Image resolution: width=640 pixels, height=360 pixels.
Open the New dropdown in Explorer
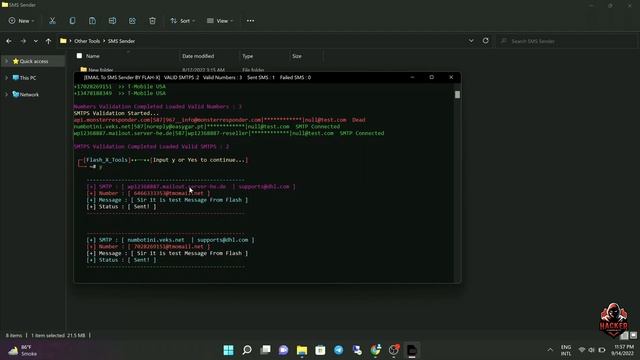pos(22,21)
